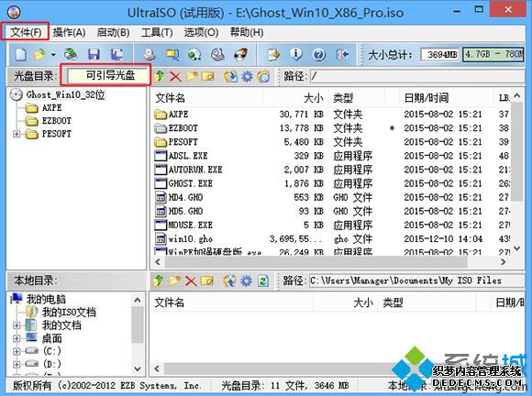Select the AUTORUN.EXE file row
532x396 pixels.
tap(331, 170)
